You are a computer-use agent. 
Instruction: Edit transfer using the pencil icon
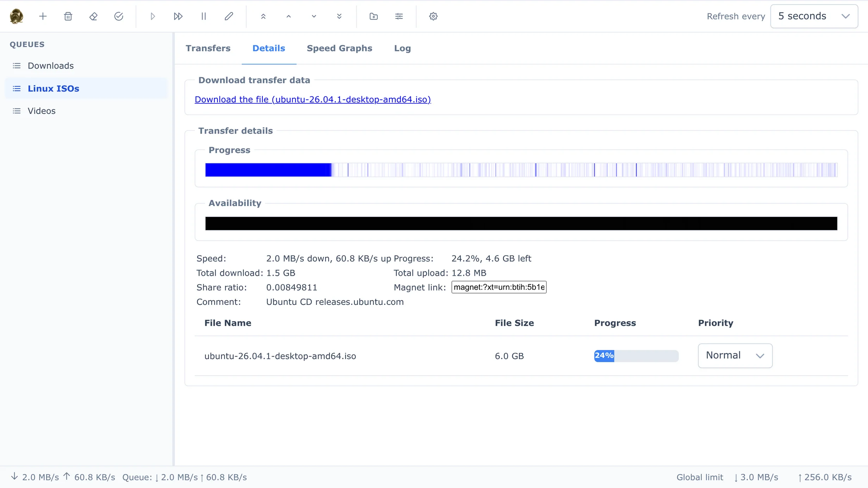pyautogui.click(x=229, y=16)
